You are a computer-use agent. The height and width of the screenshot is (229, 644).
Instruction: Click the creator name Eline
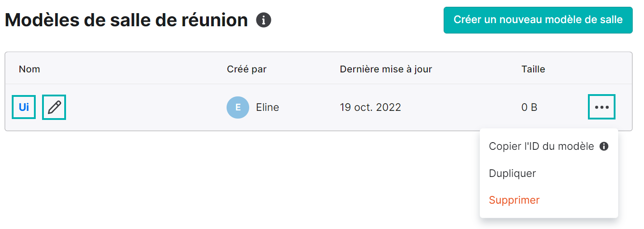click(267, 107)
